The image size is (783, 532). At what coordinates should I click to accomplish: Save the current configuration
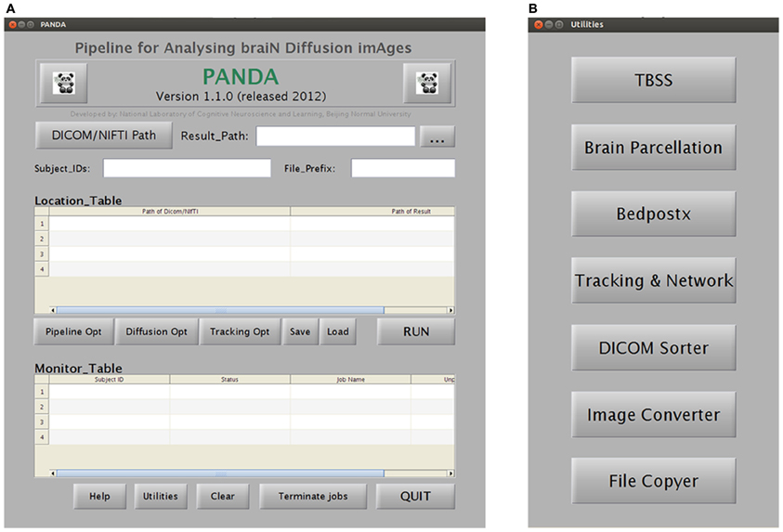300,331
